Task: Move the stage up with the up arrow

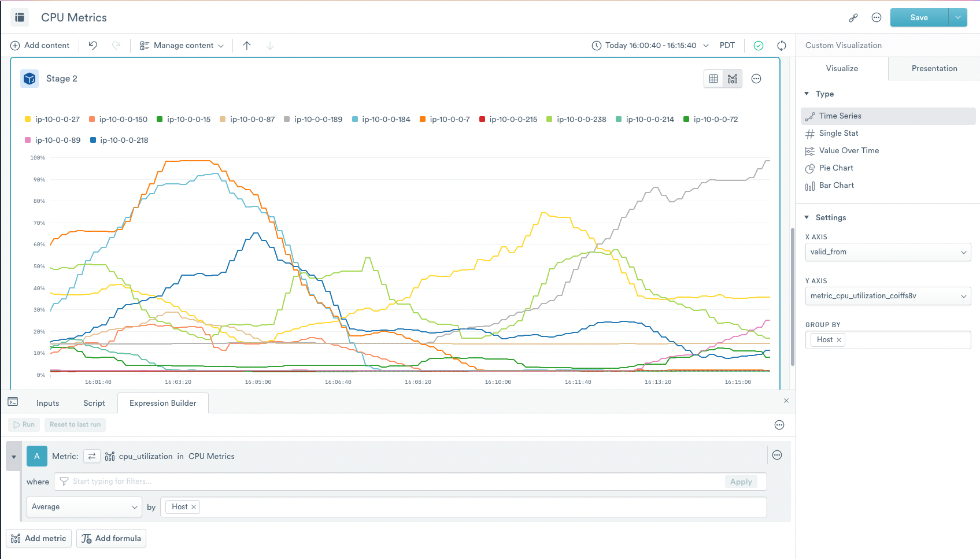Action: pyautogui.click(x=247, y=45)
